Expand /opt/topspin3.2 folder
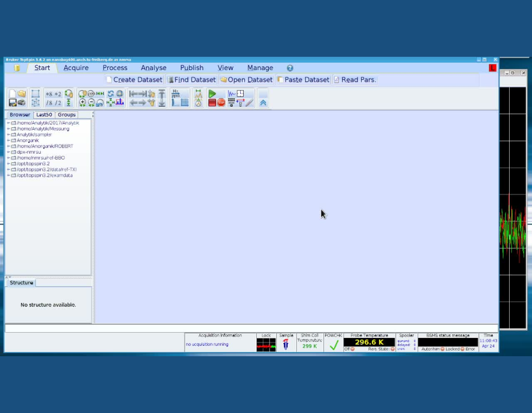Viewport: 532px width, 413px height. point(9,163)
